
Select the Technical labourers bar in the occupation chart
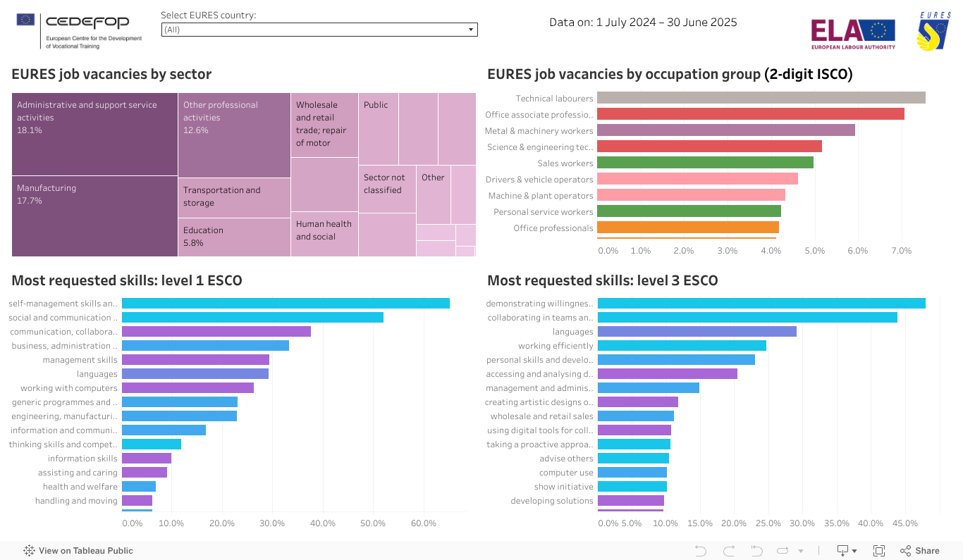[761, 97]
